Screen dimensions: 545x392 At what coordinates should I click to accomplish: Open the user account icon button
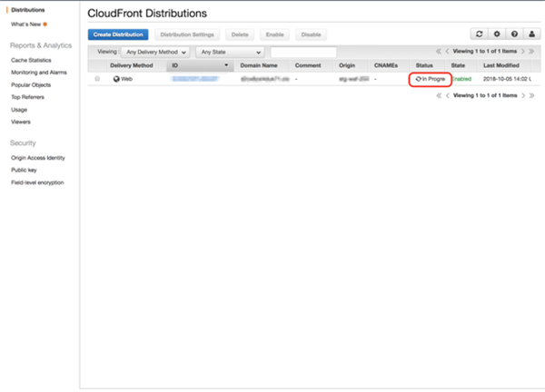point(531,34)
